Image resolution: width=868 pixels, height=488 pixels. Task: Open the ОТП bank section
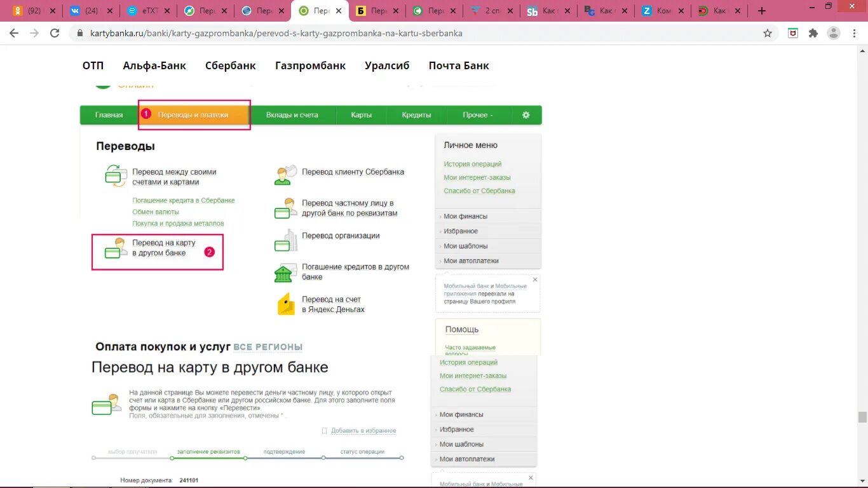93,65
